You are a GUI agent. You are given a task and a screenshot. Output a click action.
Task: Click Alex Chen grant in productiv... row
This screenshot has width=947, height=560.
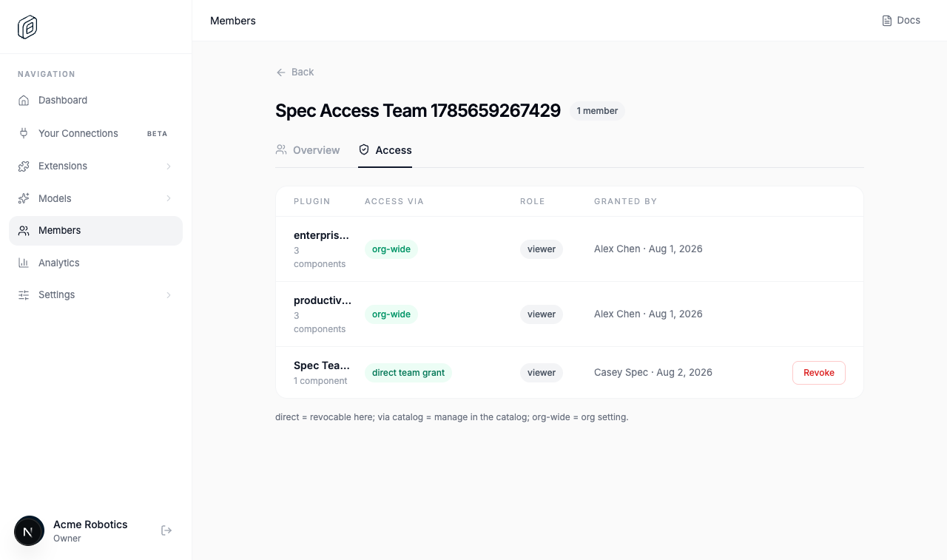click(x=648, y=314)
